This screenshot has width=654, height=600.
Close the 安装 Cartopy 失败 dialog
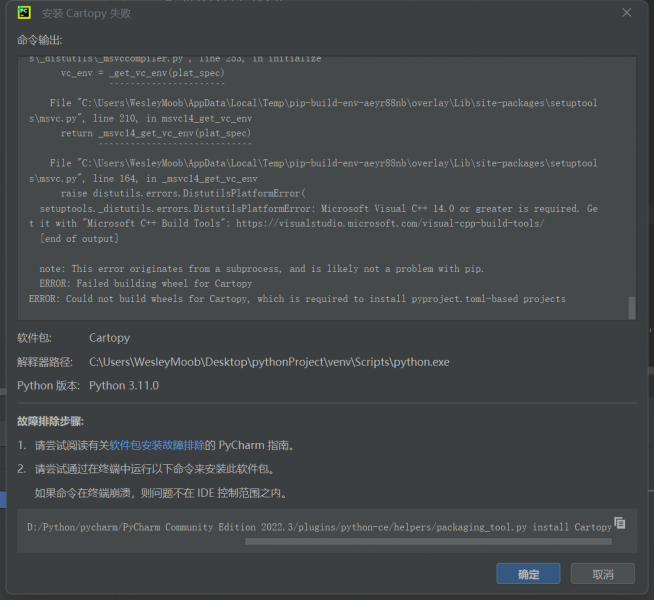pyautogui.click(x=627, y=13)
